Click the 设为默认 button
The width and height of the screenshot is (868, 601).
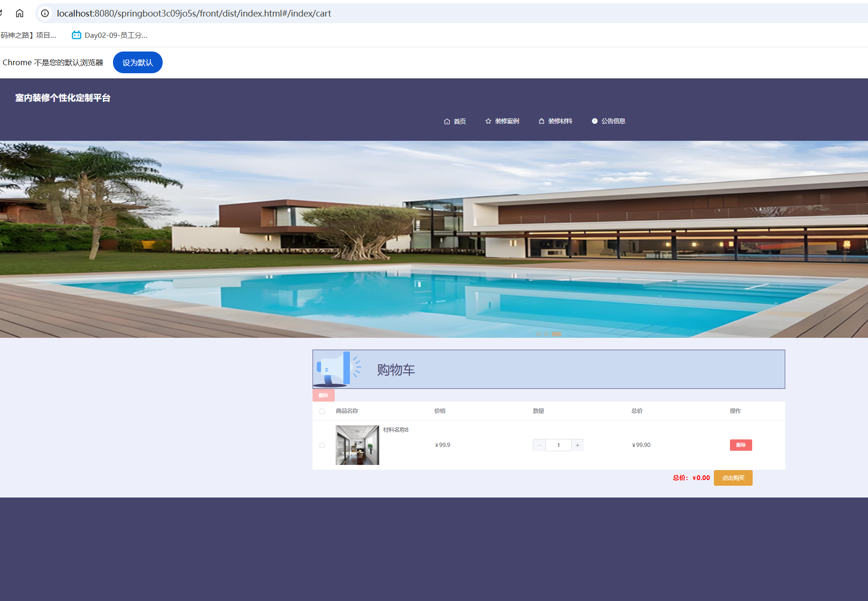[138, 62]
